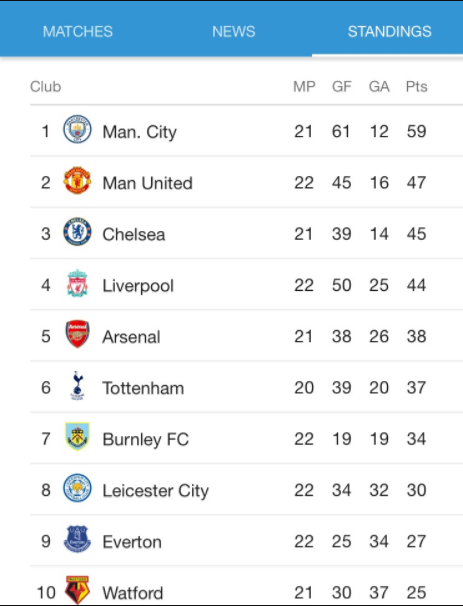Select the STANDINGS tab

click(390, 31)
